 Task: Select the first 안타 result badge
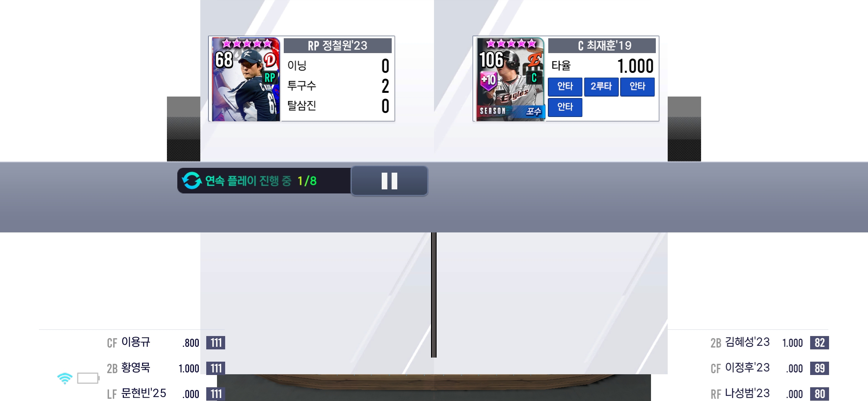tap(565, 87)
